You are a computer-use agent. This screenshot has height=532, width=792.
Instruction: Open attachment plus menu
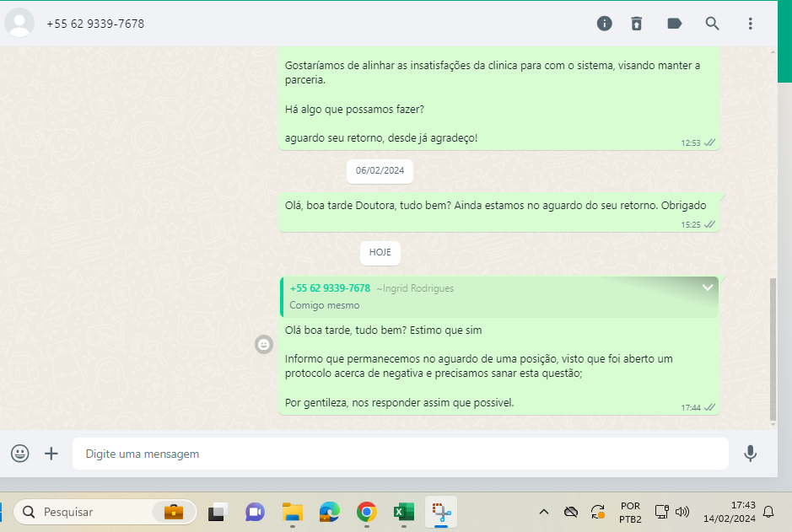51,454
